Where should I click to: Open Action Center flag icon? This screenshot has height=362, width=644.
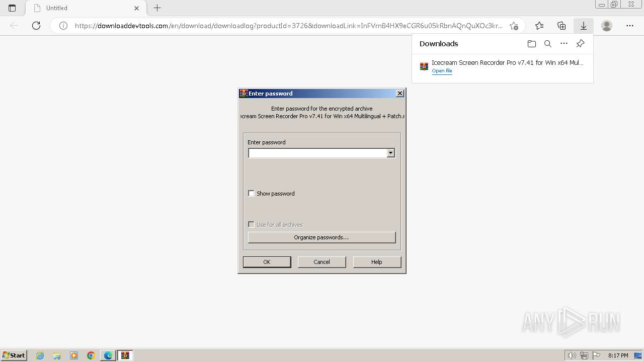pyautogui.click(x=596, y=355)
